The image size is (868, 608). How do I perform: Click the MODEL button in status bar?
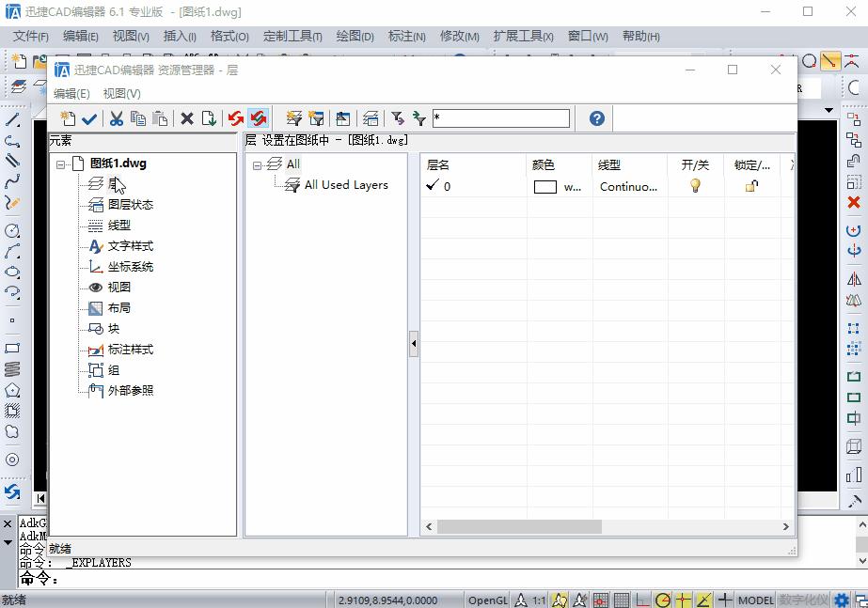point(755,600)
